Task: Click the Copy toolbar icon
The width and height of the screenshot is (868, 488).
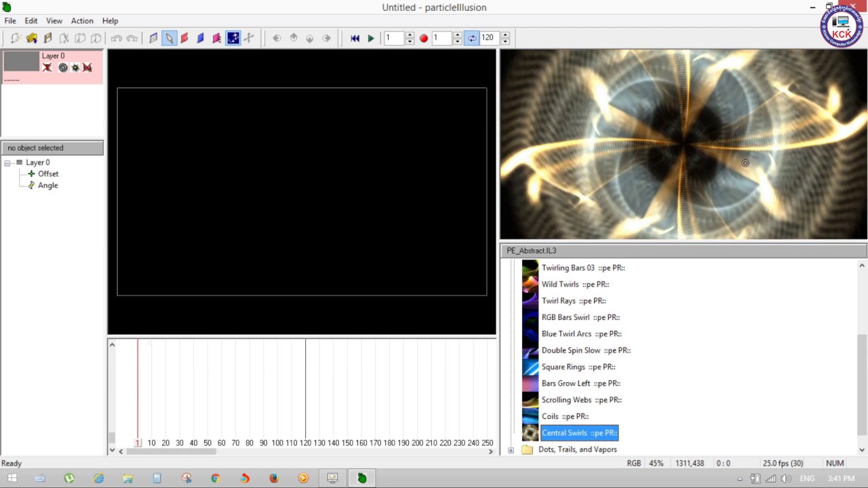Action: click(x=80, y=39)
